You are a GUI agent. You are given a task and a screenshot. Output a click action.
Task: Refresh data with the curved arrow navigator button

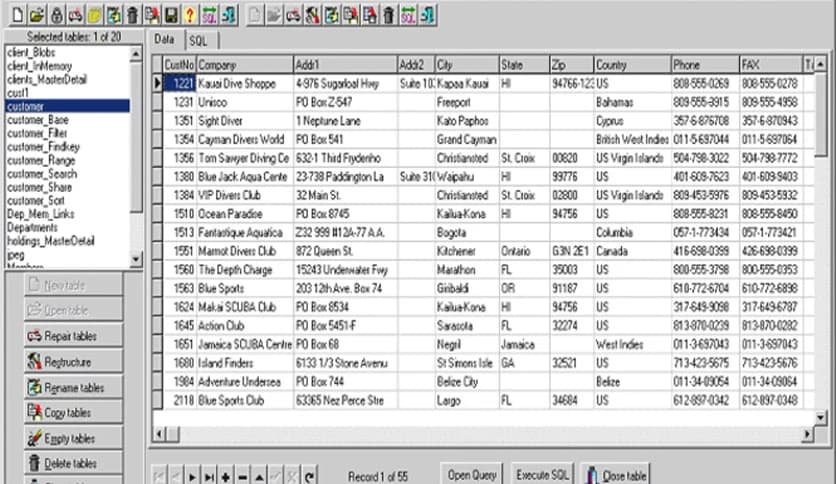309,476
